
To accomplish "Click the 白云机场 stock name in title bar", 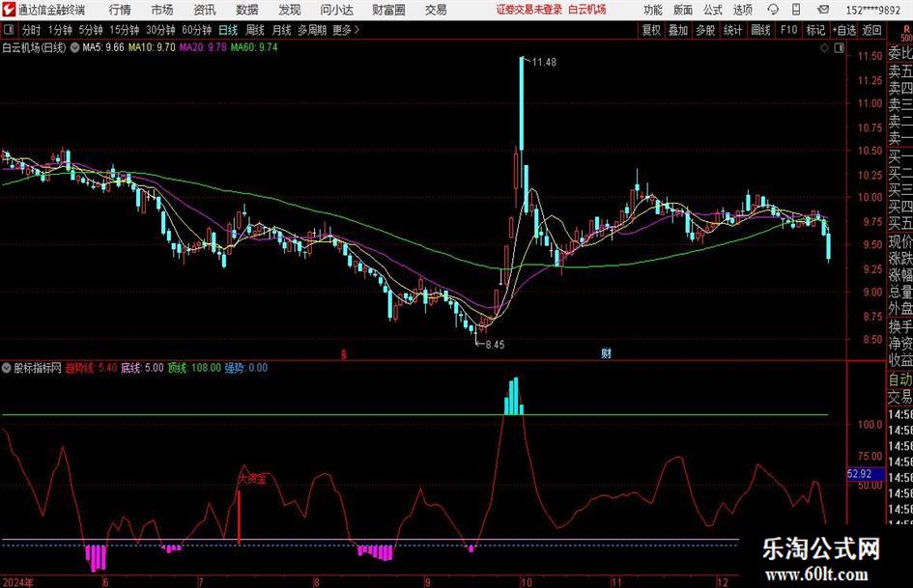I will (x=587, y=10).
